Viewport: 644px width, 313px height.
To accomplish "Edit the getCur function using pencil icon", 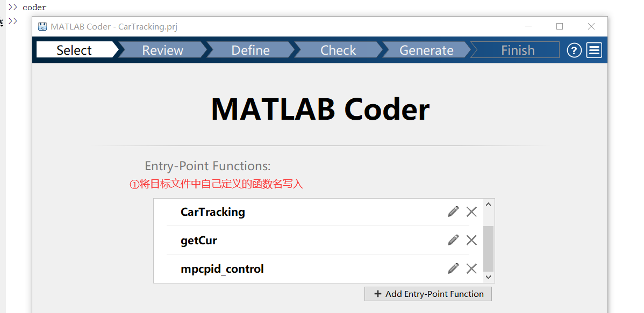I will click(453, 240).
